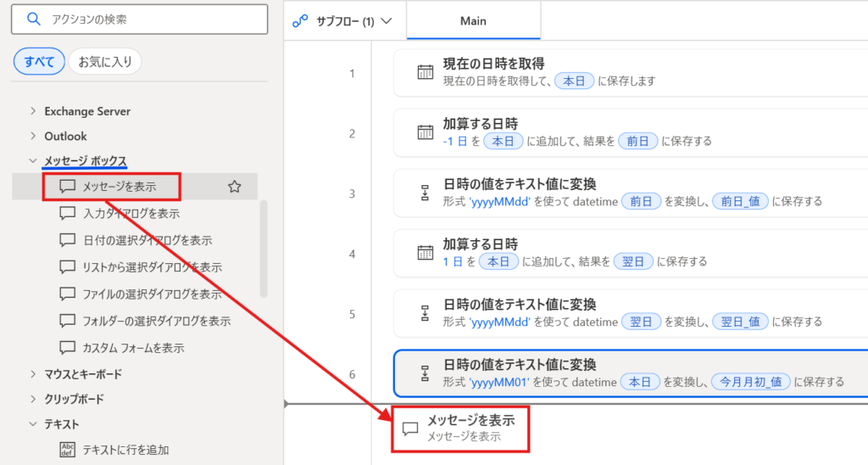The image size is (868, 465).
Task: Click icon beside 入力ダイアログを表示
Action: tap(68, 213)
